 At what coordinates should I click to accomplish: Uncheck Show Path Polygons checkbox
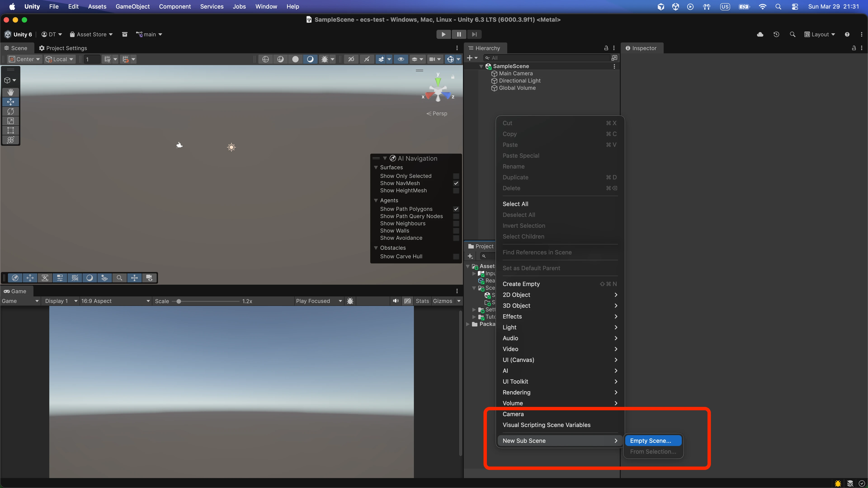coord(456,209)
